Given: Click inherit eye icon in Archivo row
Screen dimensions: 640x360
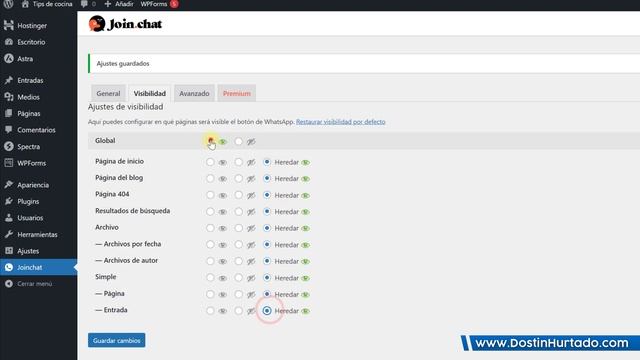Looking at the screenshot, I should [305, 229].
